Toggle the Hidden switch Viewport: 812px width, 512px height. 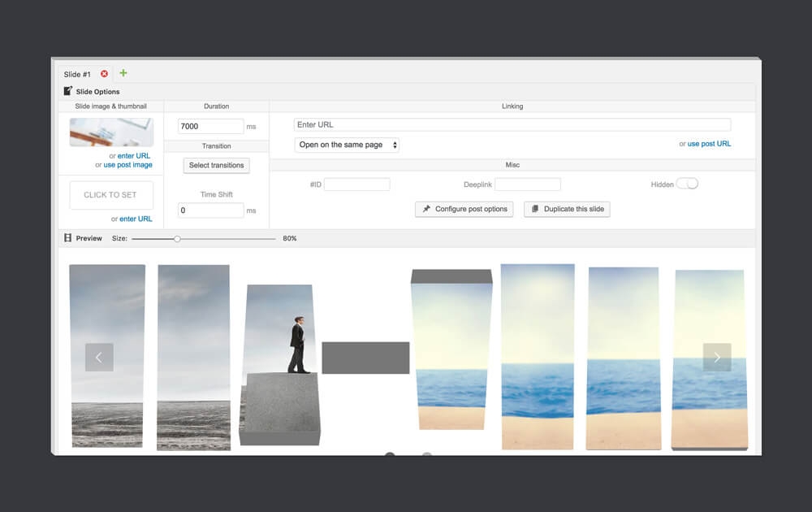[x=687, y=184]
